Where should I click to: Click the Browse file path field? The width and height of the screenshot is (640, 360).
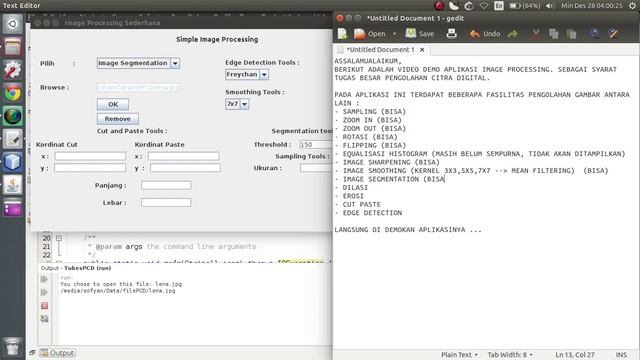(138, 87)
